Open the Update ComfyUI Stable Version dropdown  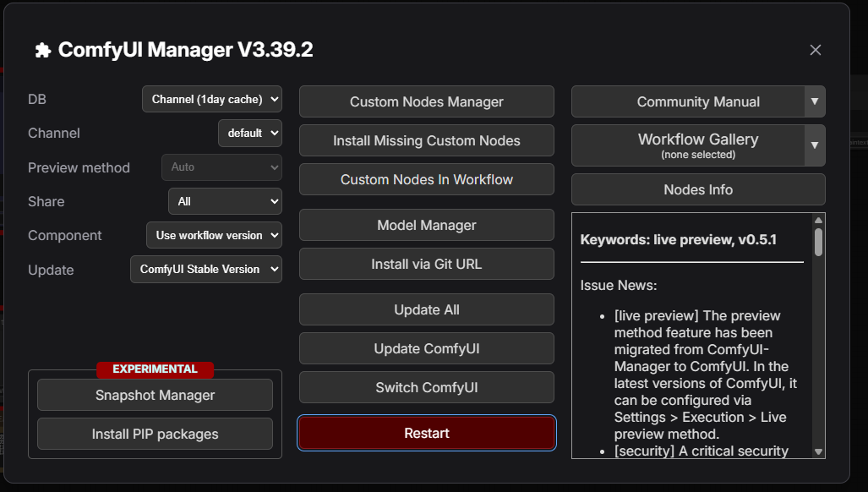[x=206, y=269]
